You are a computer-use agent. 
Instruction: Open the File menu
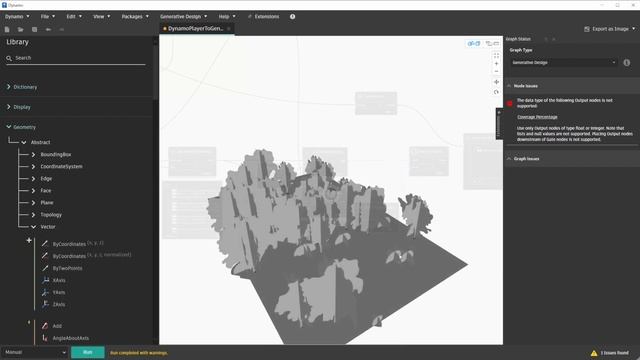(48, 17)
